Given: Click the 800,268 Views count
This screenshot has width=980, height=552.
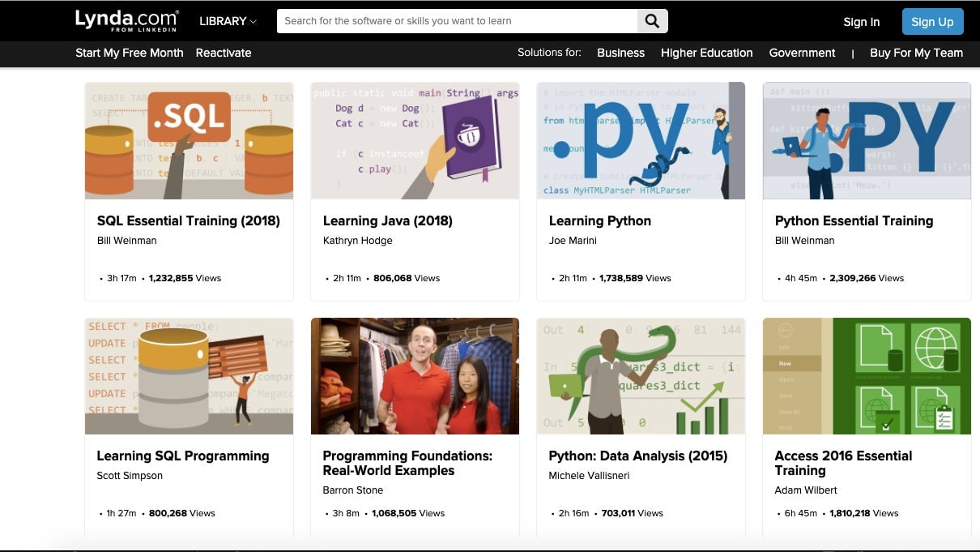Looking at the screenshot, I should (182, 513).
